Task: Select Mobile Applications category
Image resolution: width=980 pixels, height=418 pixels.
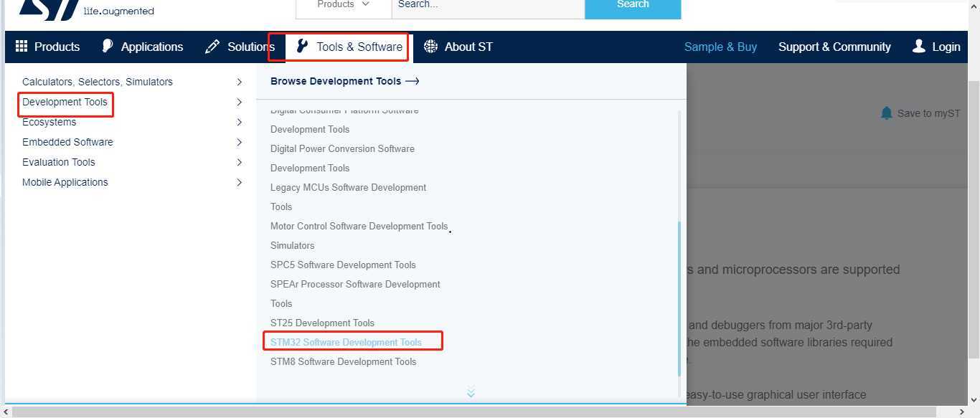Action: tap(65, 182)
